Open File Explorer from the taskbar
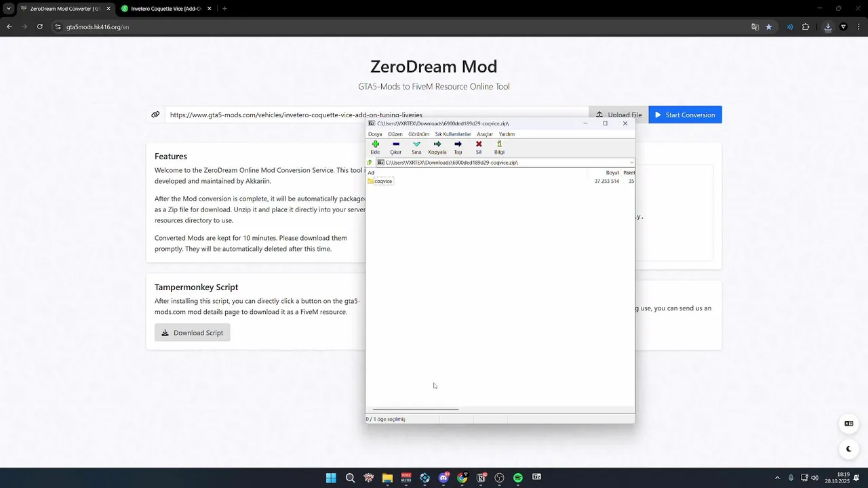868x488 pixels. coord(387,478)
